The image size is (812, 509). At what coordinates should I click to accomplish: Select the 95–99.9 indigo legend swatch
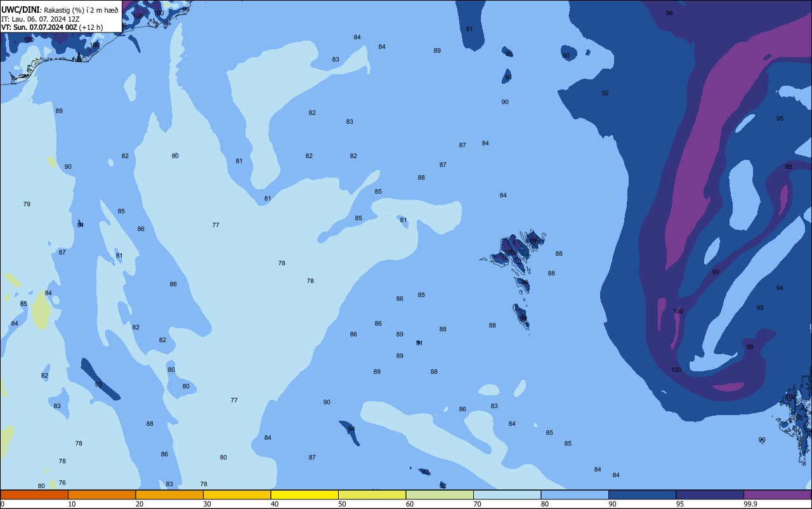[710, 494]
